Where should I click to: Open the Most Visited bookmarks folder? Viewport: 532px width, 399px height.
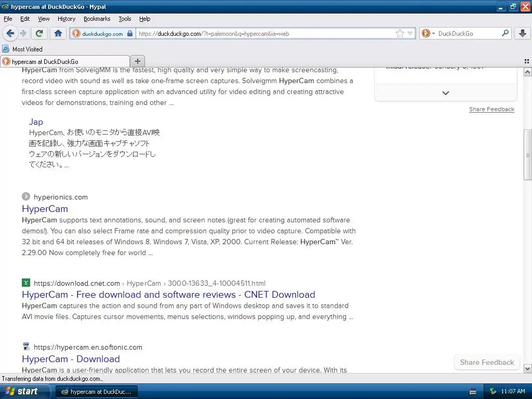(22, 49)
